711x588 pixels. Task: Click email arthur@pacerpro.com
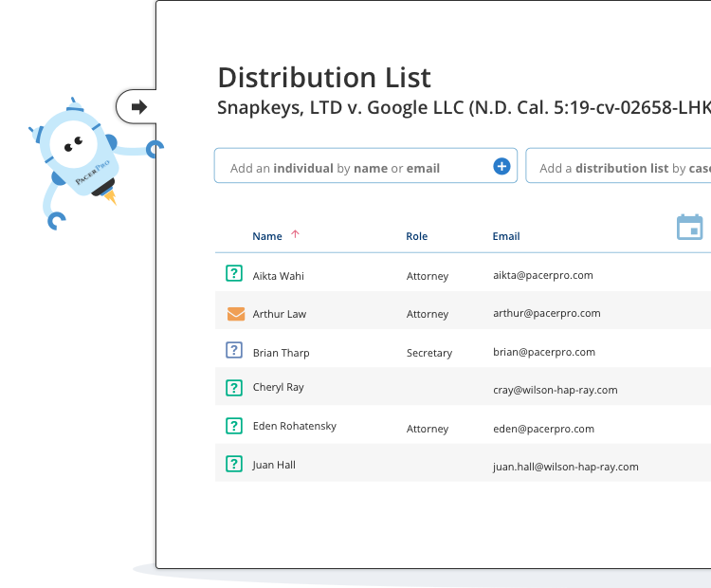547,314
